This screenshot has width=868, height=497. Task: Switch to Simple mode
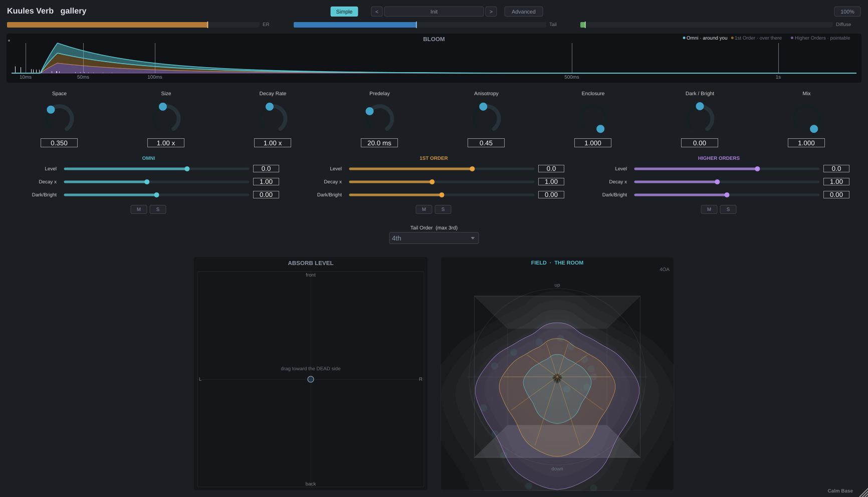pyautogui.click(x=344, y=12)
